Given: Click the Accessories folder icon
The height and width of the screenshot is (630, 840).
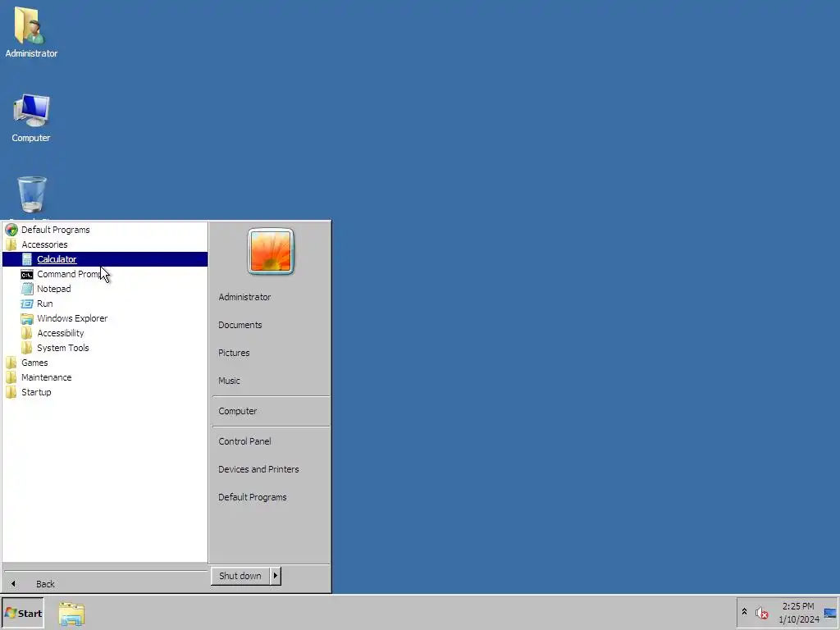Looking at the screenshot, I should click(11, 244).
